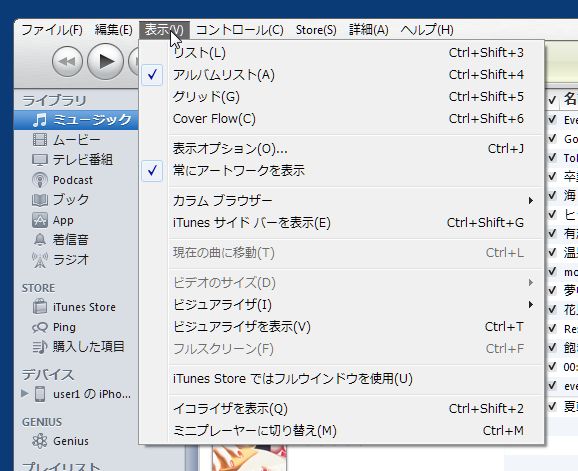Uncheck the track starting with 'Go'
The width and height of the screenshot is (578, 471).
tap(552, 138)
